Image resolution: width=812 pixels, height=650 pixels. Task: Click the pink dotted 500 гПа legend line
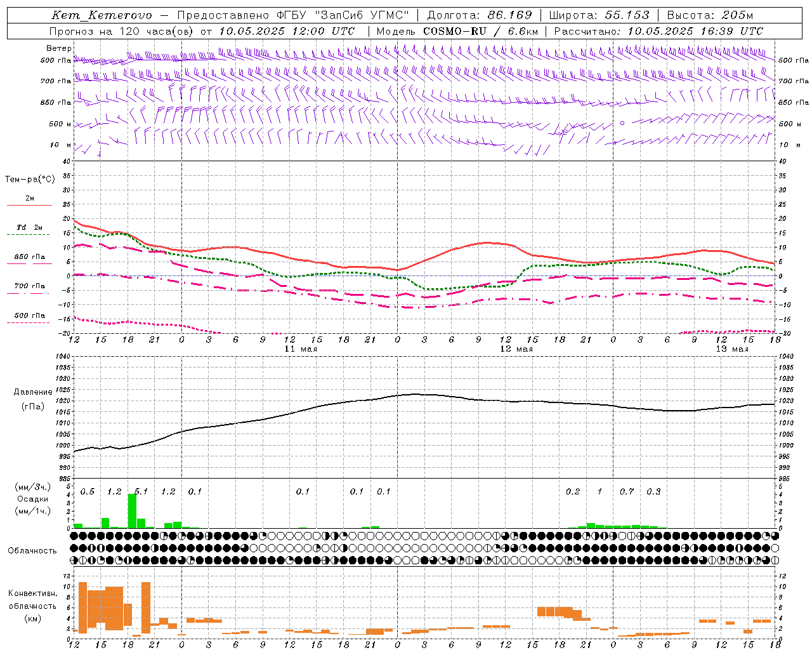coord(28,322)
